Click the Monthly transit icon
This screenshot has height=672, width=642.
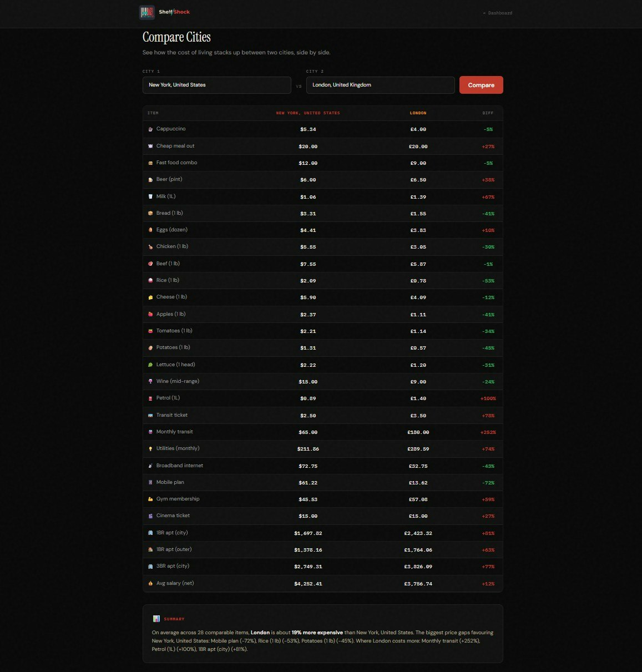pos(150,432)
